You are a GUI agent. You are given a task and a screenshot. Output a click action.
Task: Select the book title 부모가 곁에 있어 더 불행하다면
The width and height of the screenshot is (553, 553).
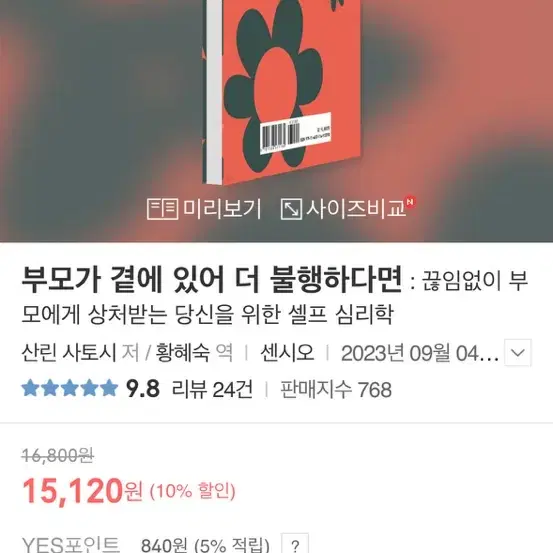[212, 279]
